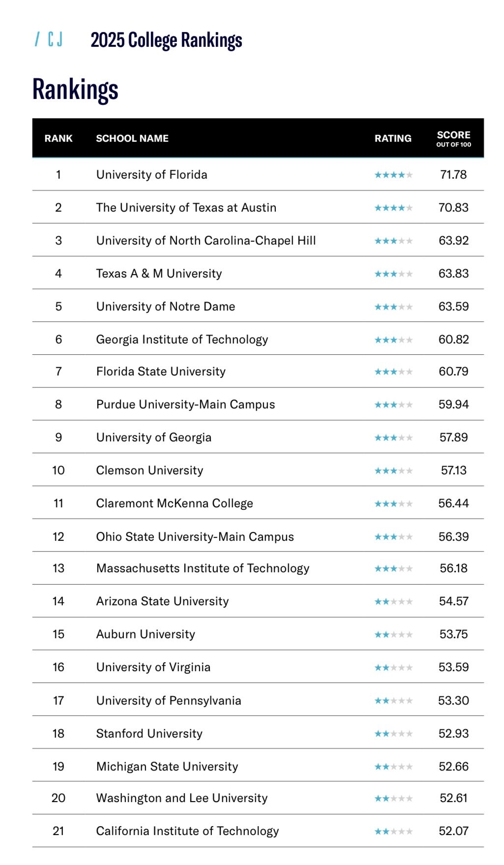
Task: Click Georgia Tech's star rating icons
Action: click(x=393, y=340)
